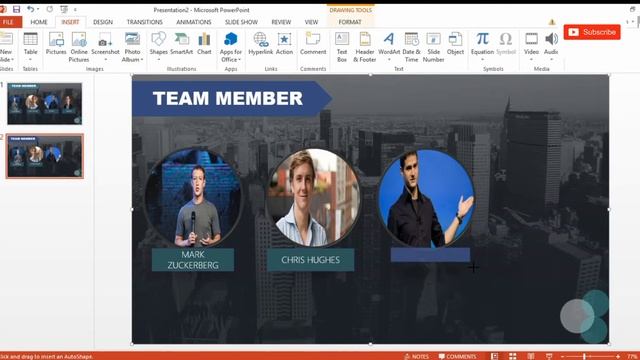Click the Pictures icon in Images group
Screen dimensions: 640x360
[x=56, y=39]
